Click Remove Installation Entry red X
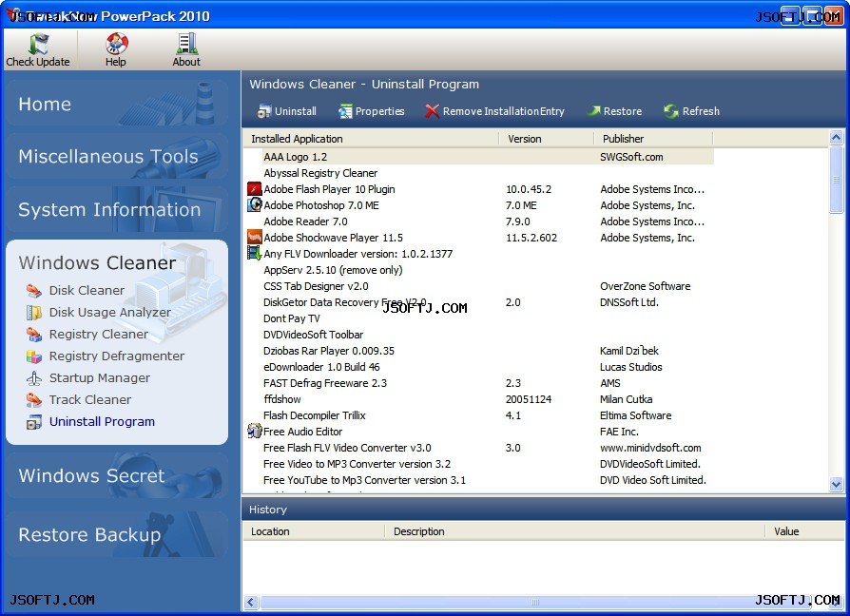 click(432, 111)
